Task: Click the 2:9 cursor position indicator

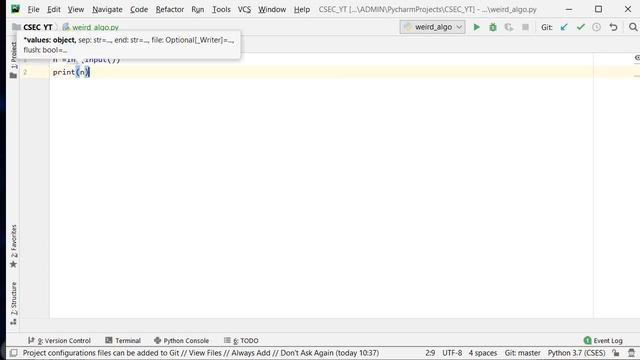Action: tap(430, 353)
